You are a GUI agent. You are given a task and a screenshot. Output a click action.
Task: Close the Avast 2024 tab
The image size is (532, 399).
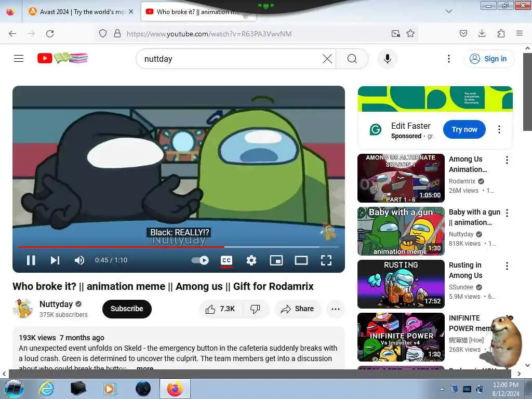[131, 11]
